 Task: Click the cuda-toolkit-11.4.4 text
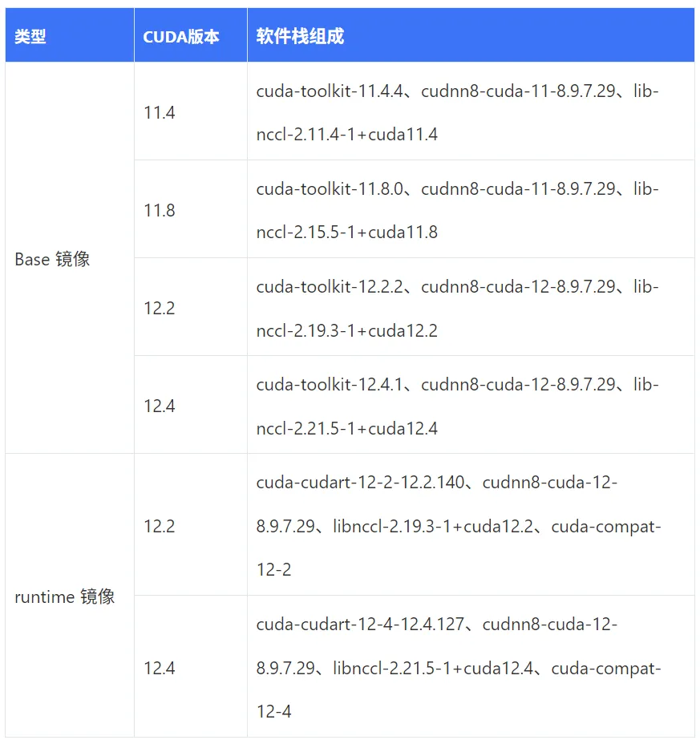coord(330,91)
